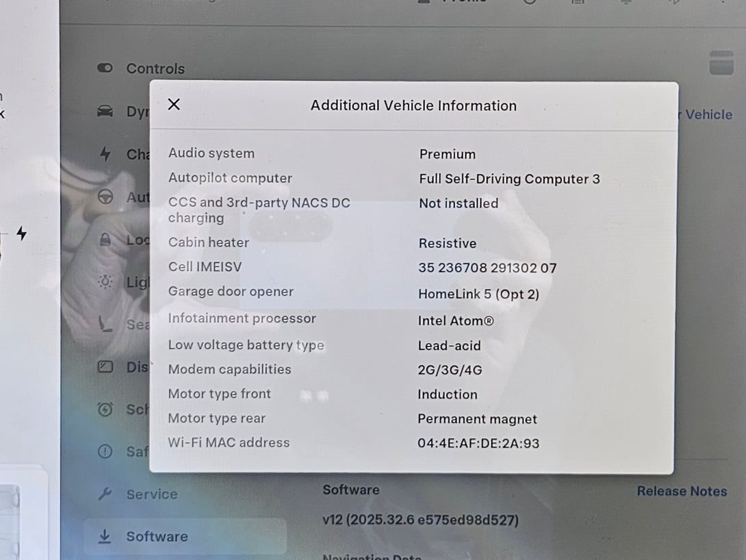Select the Controls menu label
The height and width of the screenshot is (560, 746).
155,68
